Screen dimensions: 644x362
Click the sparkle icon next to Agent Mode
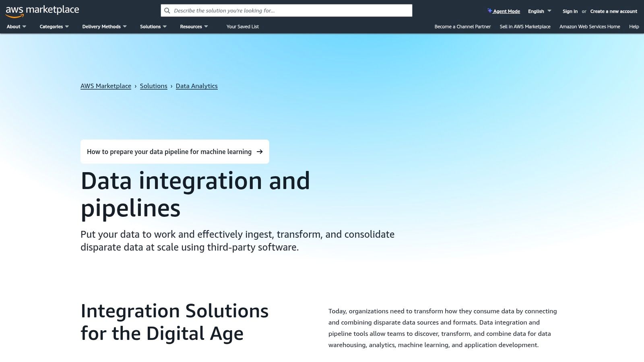click(489, 10)
